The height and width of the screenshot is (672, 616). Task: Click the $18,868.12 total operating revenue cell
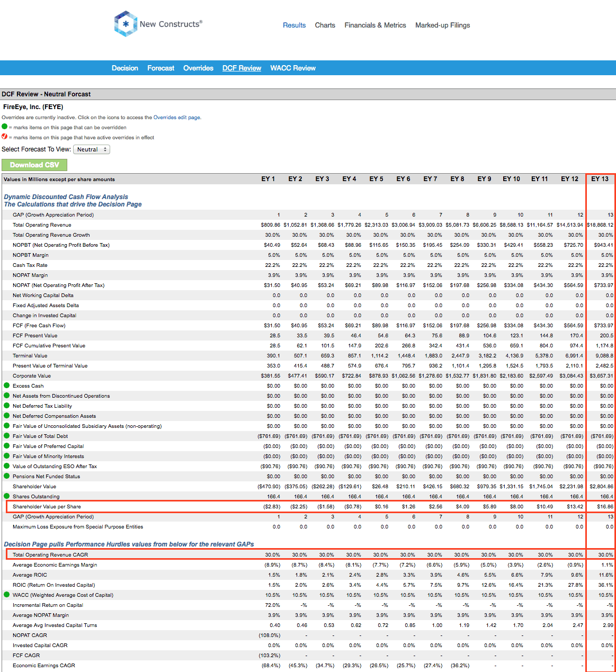600,225
